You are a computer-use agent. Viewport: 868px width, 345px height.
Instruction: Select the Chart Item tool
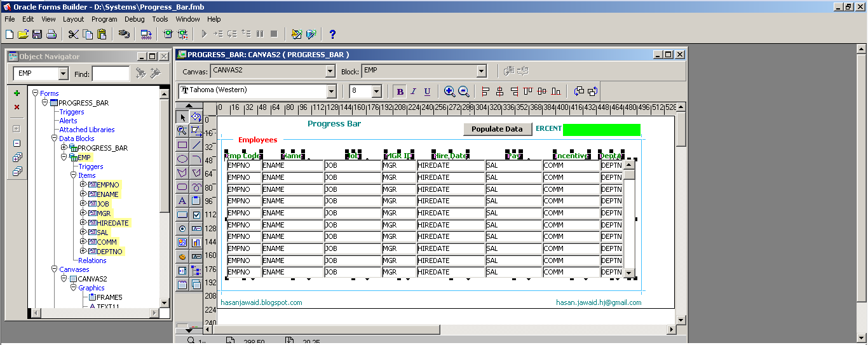[196, 243]
